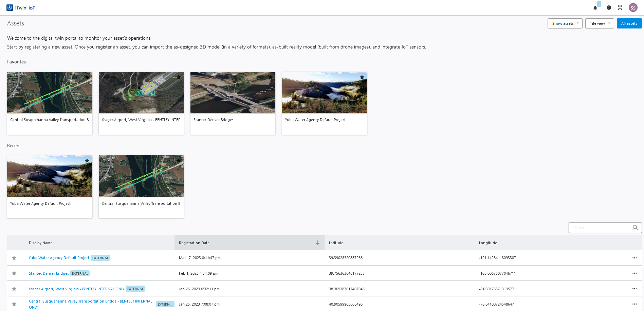Click the Help question mark icon

coord(609,7)
